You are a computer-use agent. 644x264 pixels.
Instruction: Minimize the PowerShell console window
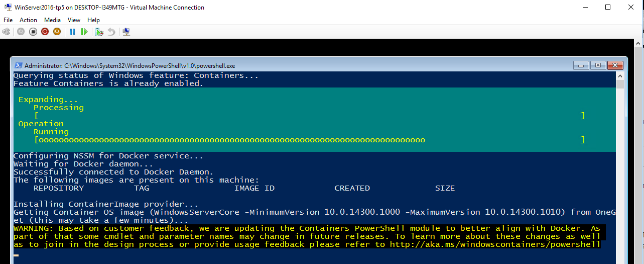pyautogui.click(x=581, y=65)
